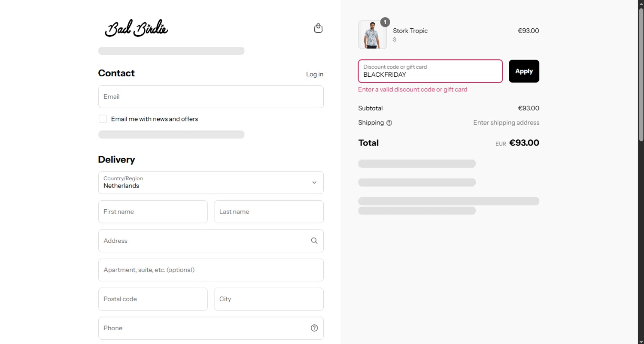Expand the Country/Region dropdown
The height and width of the screenshot is (344, 644).
tap(211, 183)
